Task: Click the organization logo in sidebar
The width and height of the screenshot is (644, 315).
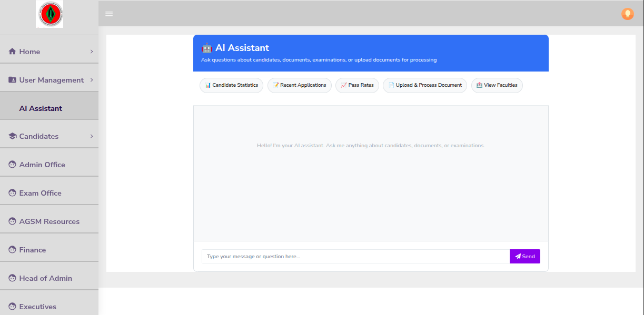Action: 49,14
